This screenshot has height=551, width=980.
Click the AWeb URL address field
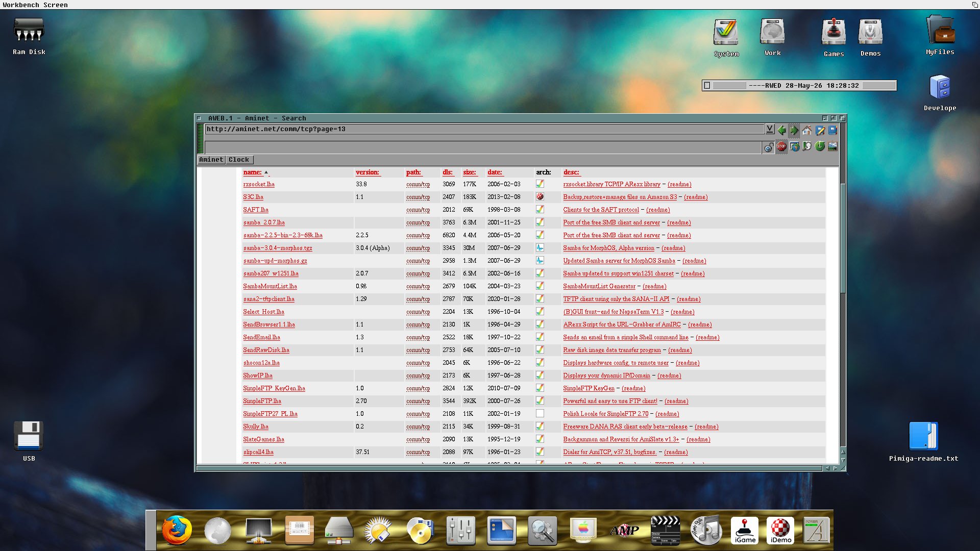(484, 129)
